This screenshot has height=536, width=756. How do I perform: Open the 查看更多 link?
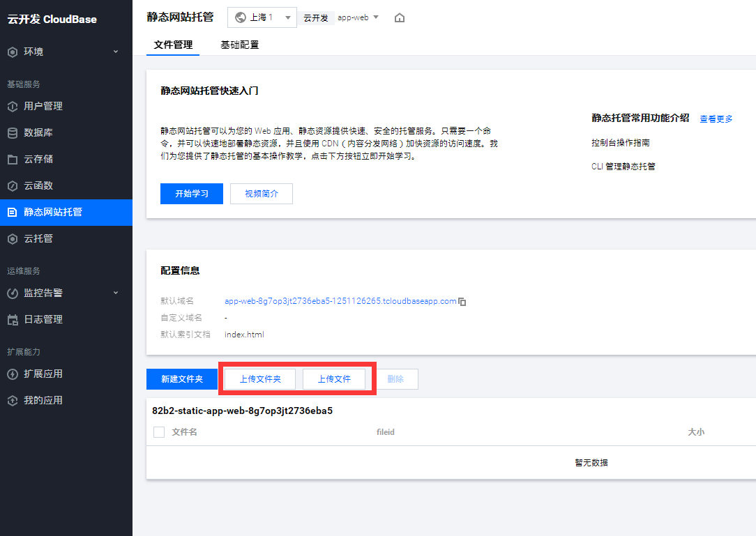click(716, 119)
